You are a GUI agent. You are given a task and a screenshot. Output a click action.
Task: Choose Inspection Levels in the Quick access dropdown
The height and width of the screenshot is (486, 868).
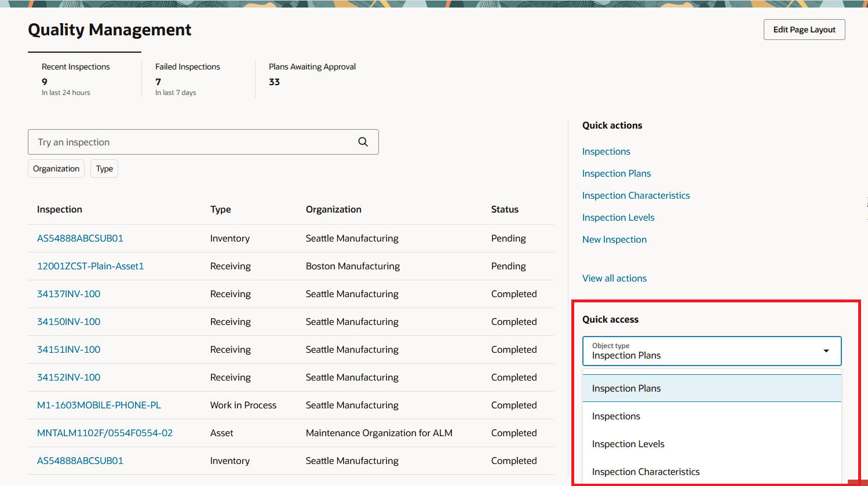(x=628, y=444)
